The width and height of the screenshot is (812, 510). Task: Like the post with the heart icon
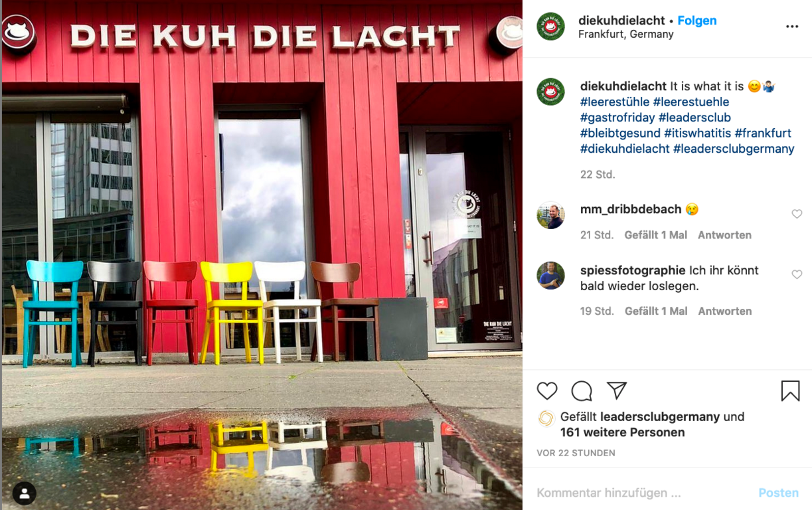click(x=547, y=391)
